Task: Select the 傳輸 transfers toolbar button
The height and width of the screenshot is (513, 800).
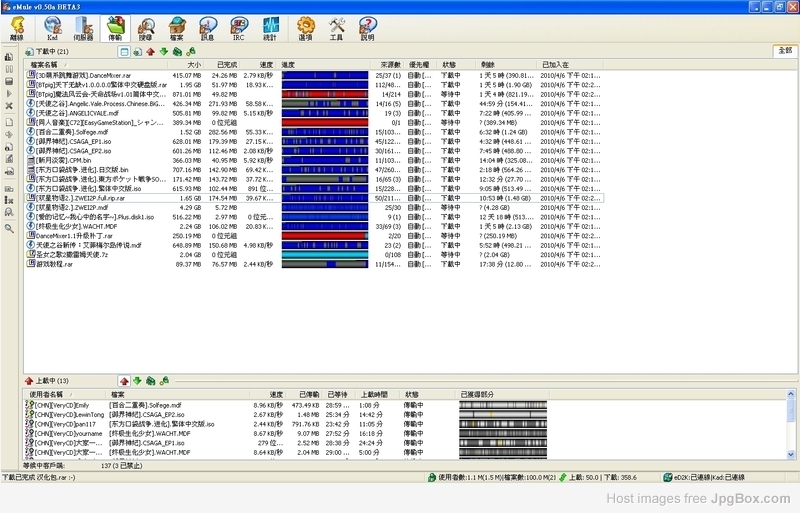Action: click(x=115, y=28)
